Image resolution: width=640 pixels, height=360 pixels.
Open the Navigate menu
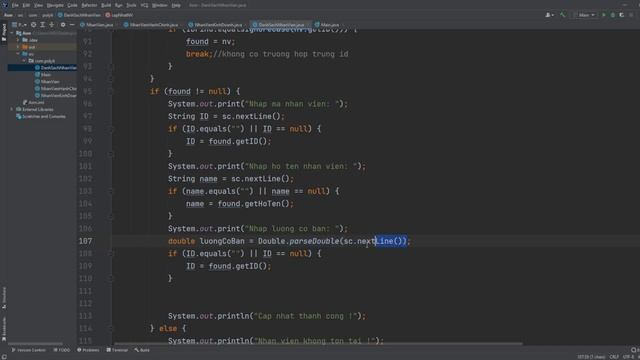pos(55,5)
